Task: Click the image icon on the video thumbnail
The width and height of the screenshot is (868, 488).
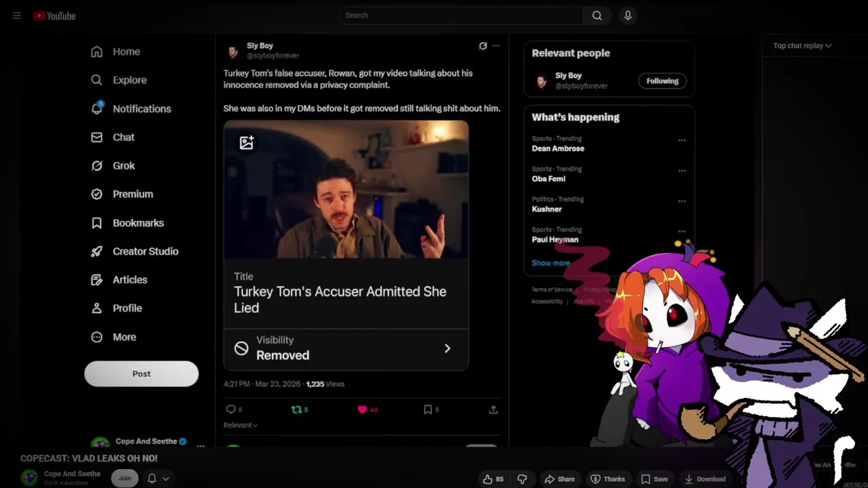Action: coord(246,142)
